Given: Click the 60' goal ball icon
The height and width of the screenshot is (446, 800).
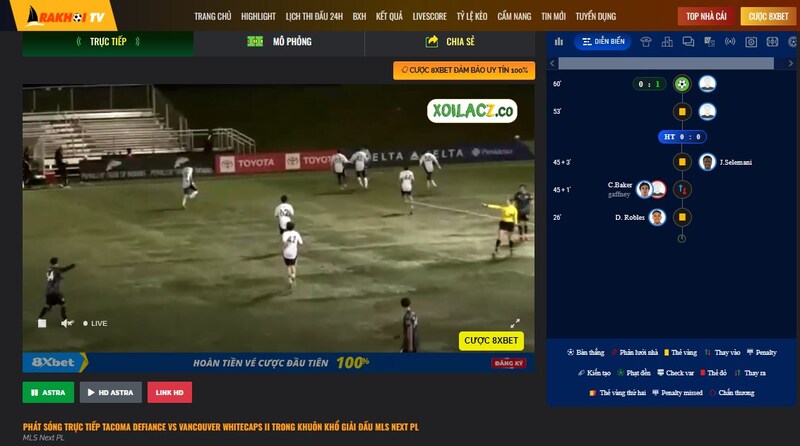Looking at the screenshot, I should (x=682, y=84).
